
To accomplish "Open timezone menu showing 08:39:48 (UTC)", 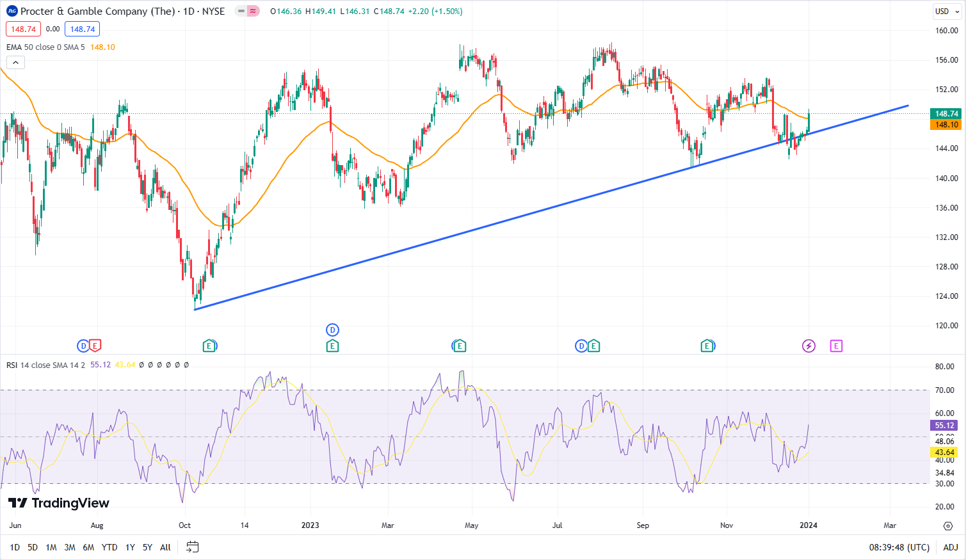I will point(899,547).
